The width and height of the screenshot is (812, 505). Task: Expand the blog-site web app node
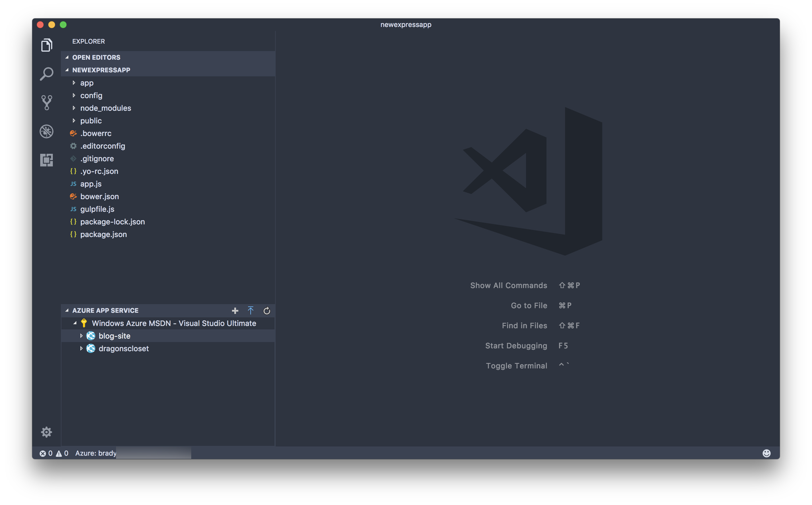click(81, 336)
